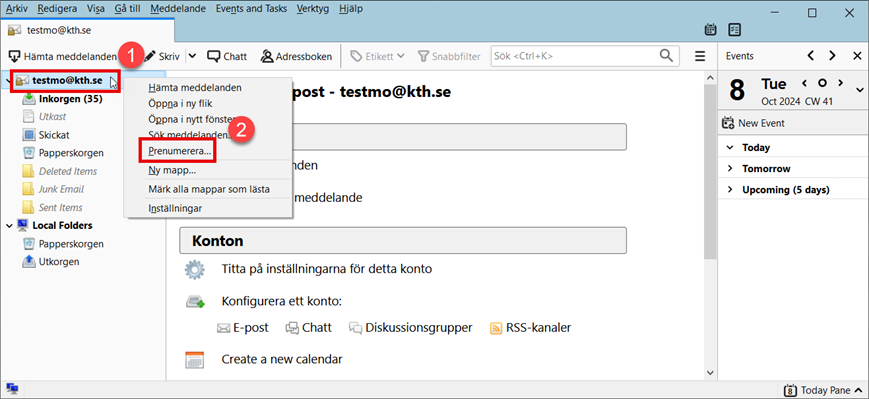Open the Arkiv menu
The height and width of the screenshot is (399, 869).
tap(17, 9)
